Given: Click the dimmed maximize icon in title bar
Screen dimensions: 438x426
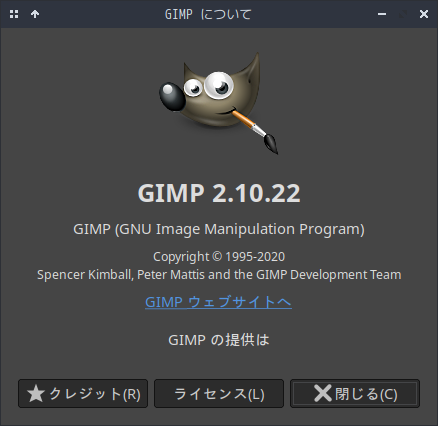Looking at the screenshot, I should point(403,14).
